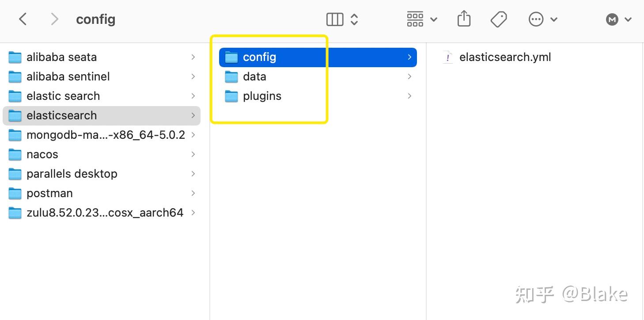Image resolution: width=644 pixels, height=320 pixels.
Task: Click the More actions ellipsis icon
Action: point(536,19)
